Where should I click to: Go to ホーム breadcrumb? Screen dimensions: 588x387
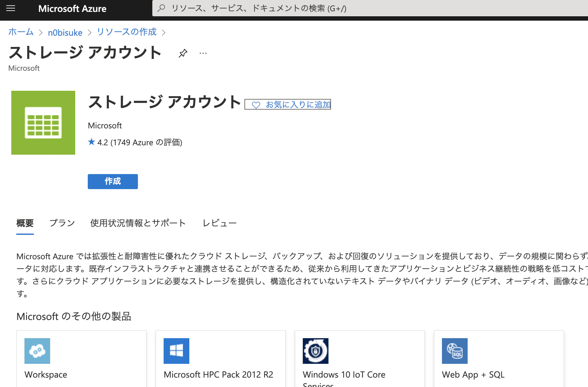point(21,32)
